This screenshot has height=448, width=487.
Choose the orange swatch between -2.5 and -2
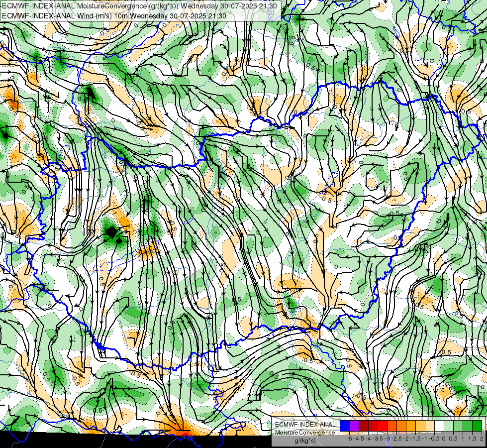[401, 426]
